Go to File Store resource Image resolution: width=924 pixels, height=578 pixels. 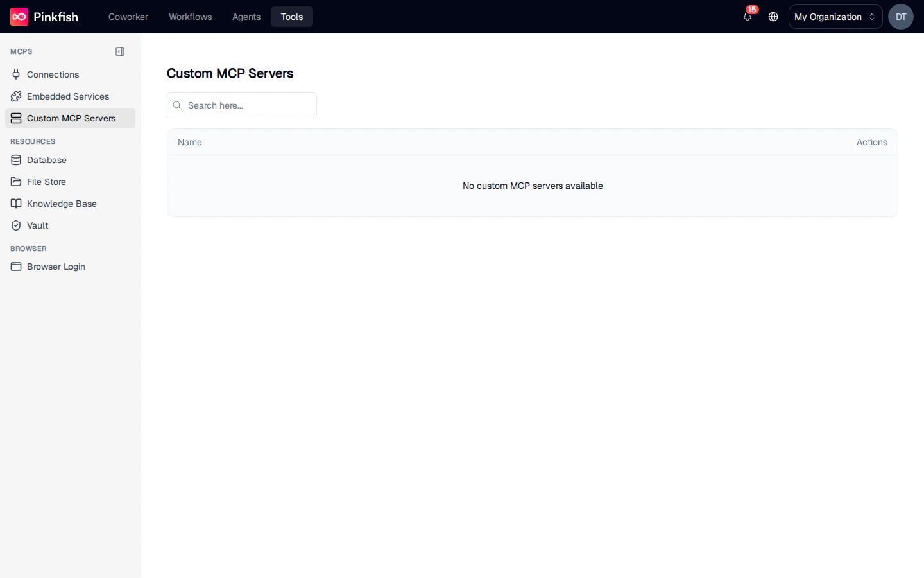click(70, 182)
